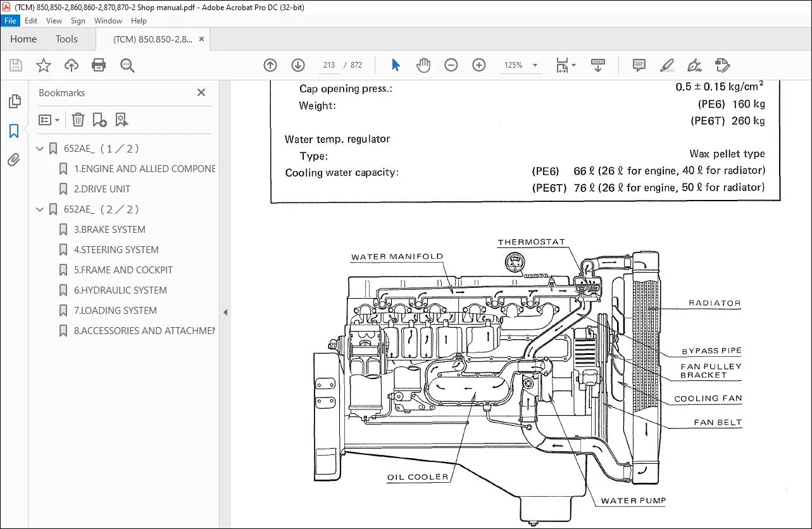Click the Wax pellet type text

coord(727,154)
